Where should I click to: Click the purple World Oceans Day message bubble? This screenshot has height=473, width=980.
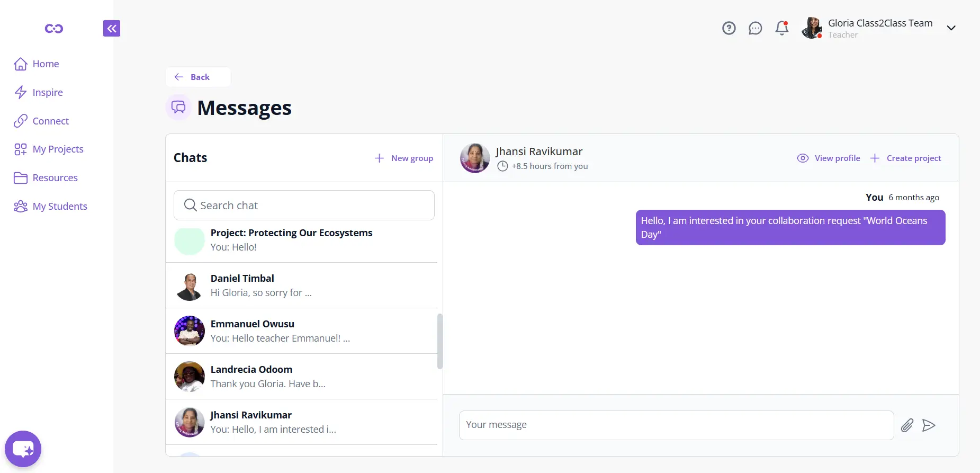(x=790, y=228)
